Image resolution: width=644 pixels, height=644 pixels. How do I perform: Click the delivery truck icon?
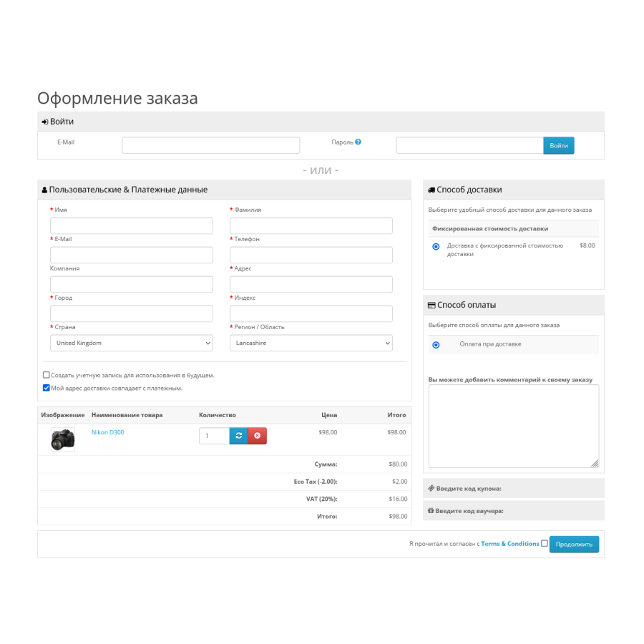pyautogui.click(x=431, y=190)
